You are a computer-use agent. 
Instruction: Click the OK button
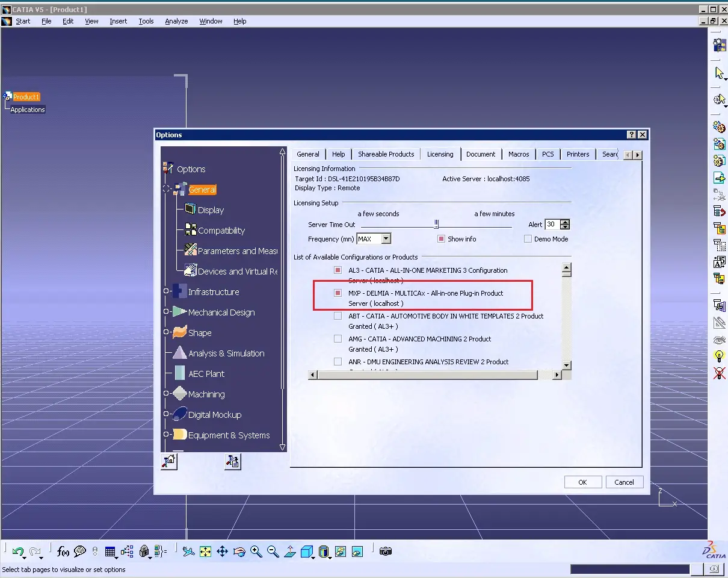[582, 482]
